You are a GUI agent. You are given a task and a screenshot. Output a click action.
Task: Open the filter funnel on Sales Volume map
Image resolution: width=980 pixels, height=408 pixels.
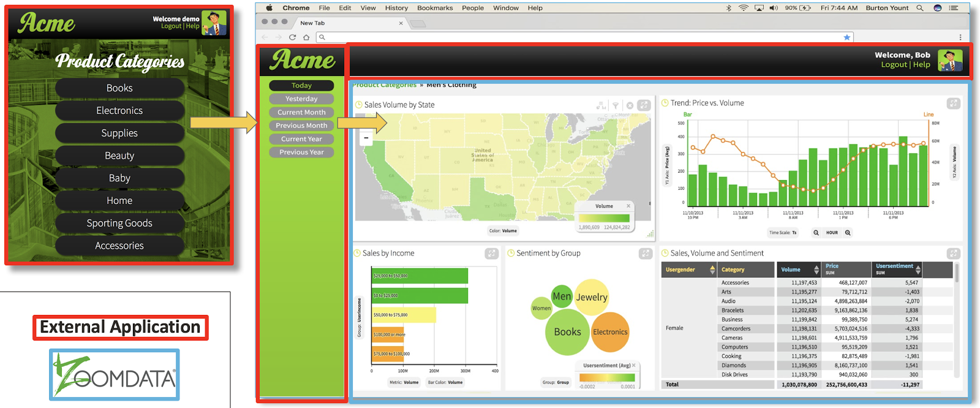click(616, 105)
